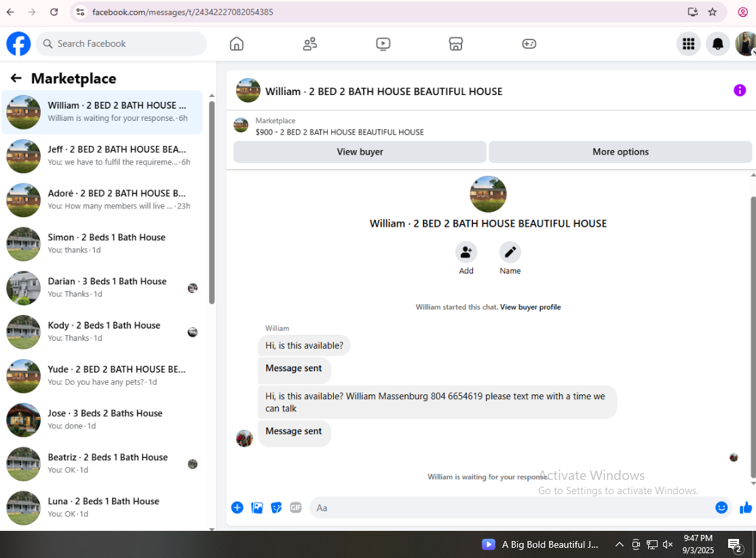Open the Notifications bell icon
This screenshot has width=756, height=558.
pos(718,44)
